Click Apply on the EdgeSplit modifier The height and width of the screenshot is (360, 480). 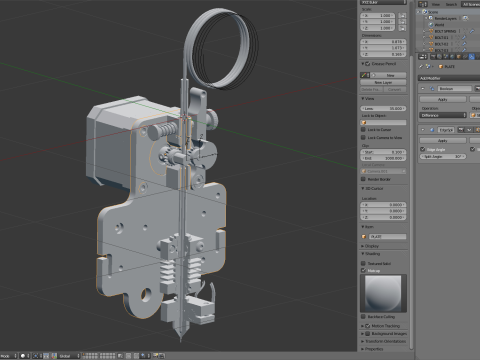[443, 141]
